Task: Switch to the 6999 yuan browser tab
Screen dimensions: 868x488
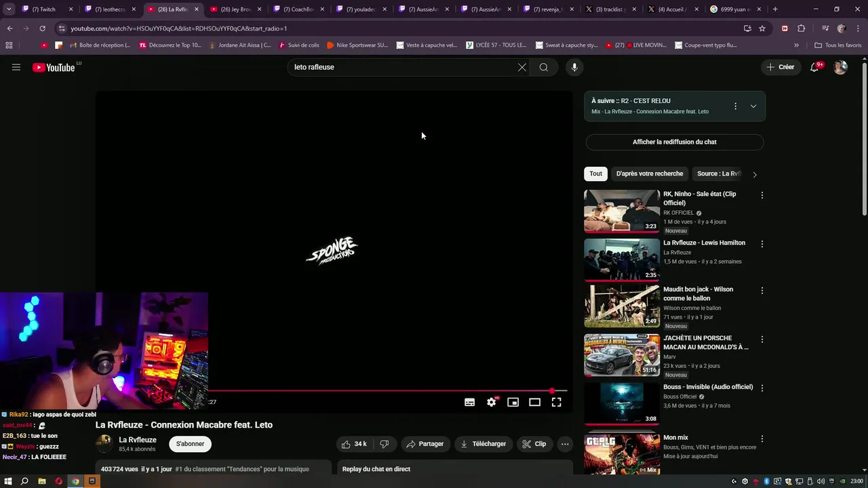Action: (736, 9)
